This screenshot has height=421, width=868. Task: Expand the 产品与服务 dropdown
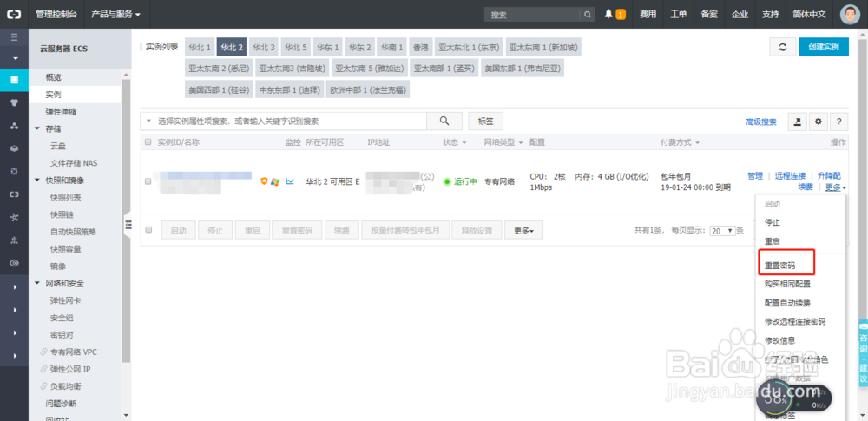115,15
